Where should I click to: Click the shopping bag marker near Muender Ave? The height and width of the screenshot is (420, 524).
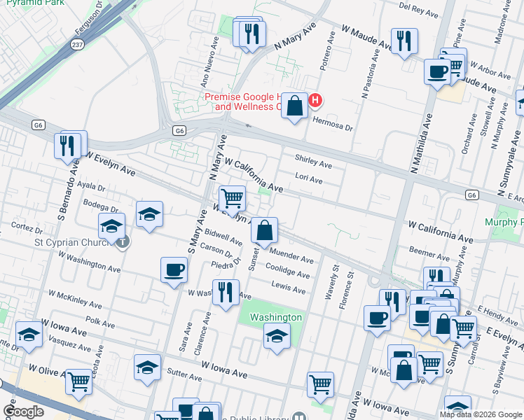[264, 231]
